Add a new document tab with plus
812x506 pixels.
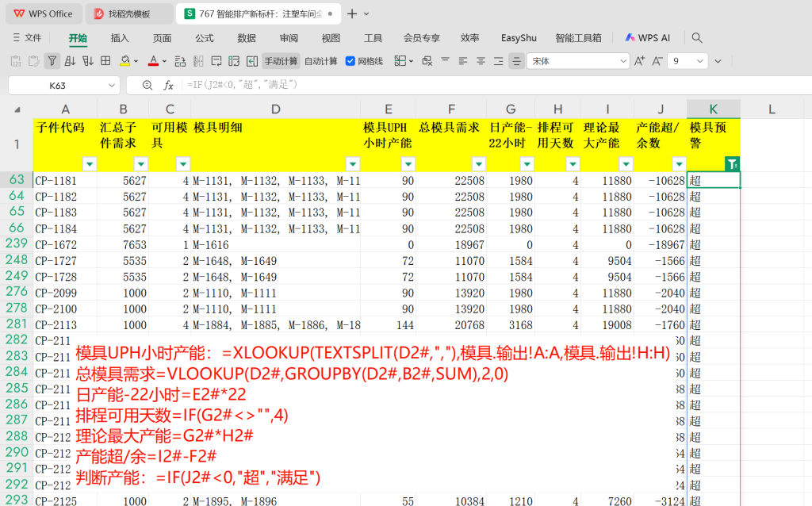point(352,14)
